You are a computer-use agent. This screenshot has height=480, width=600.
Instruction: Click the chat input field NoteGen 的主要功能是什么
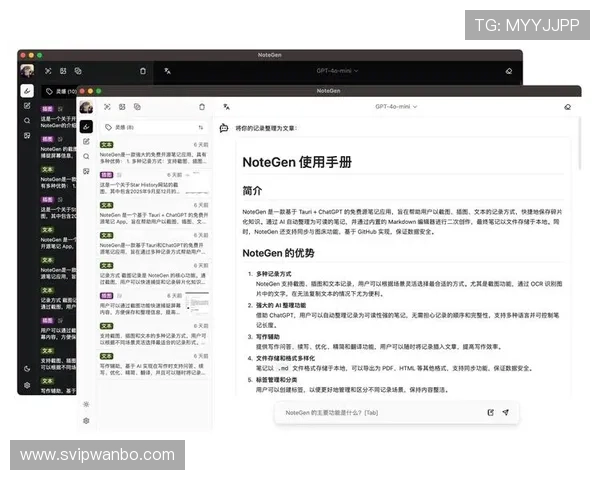[x=383, y=413]
